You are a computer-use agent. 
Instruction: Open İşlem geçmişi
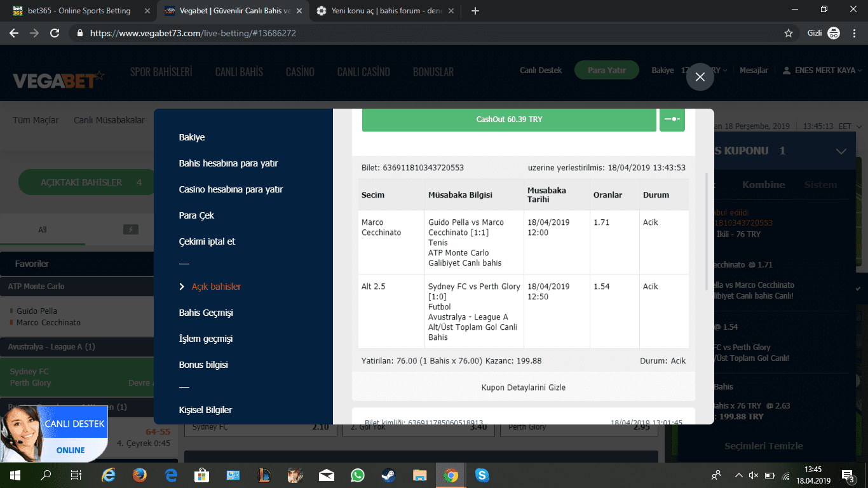pyautogui.click(x=206, y=339)
